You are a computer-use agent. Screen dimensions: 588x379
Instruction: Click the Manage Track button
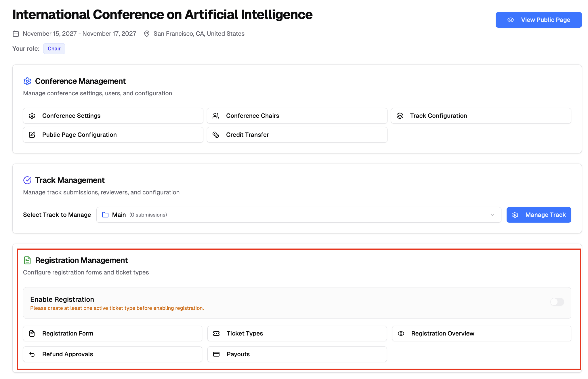539,215
